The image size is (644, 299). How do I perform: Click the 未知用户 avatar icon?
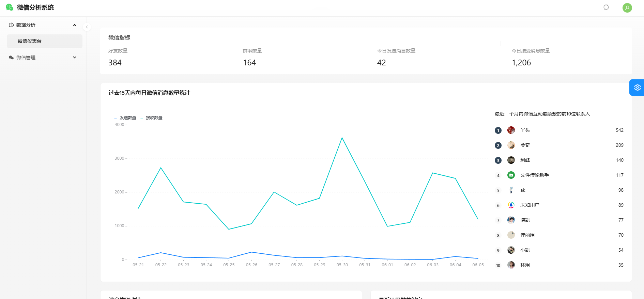tap(511, 205)
